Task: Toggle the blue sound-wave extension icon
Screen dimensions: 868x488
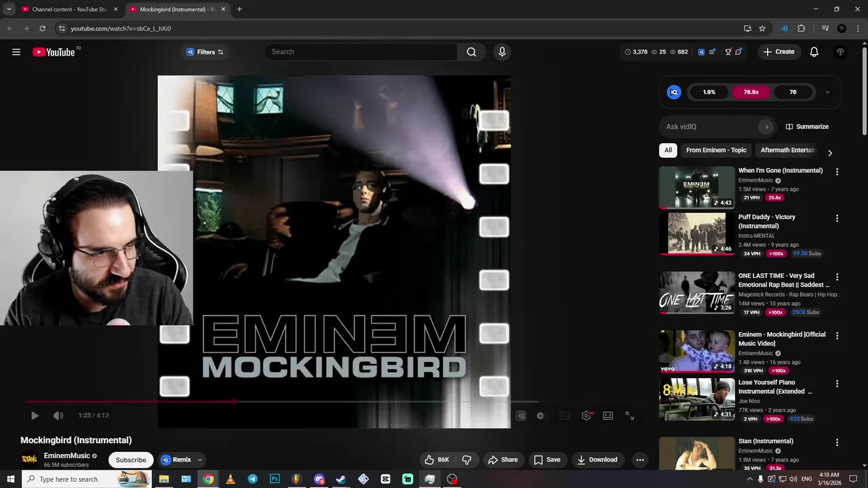Action: (x=785, y=28)
